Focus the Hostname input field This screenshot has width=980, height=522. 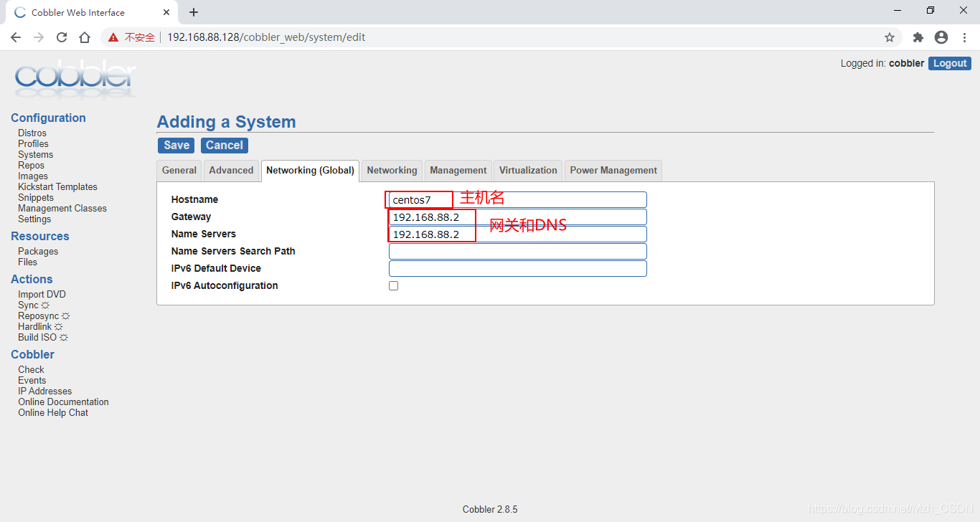(x=517, y=200)
